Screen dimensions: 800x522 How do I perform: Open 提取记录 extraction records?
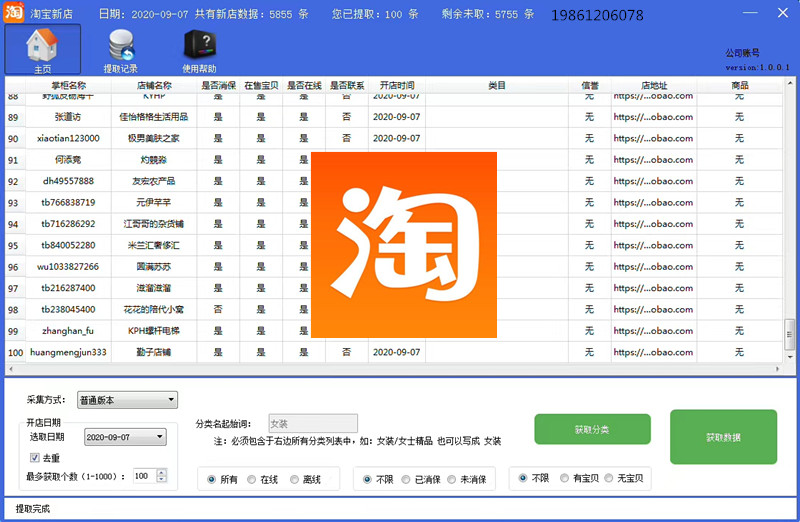pos(121,49)
